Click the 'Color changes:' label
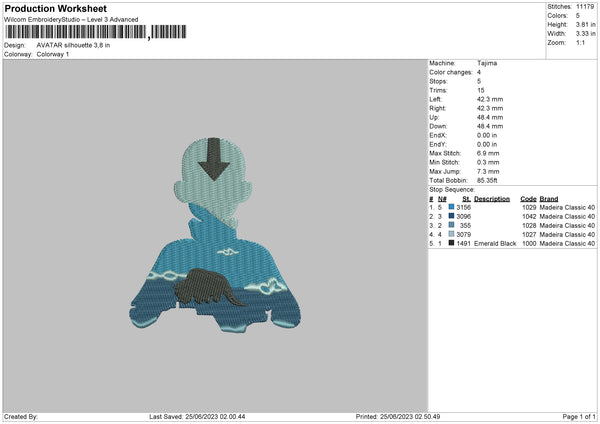Viewport: 600px width, 424px height. click(451, 72)
